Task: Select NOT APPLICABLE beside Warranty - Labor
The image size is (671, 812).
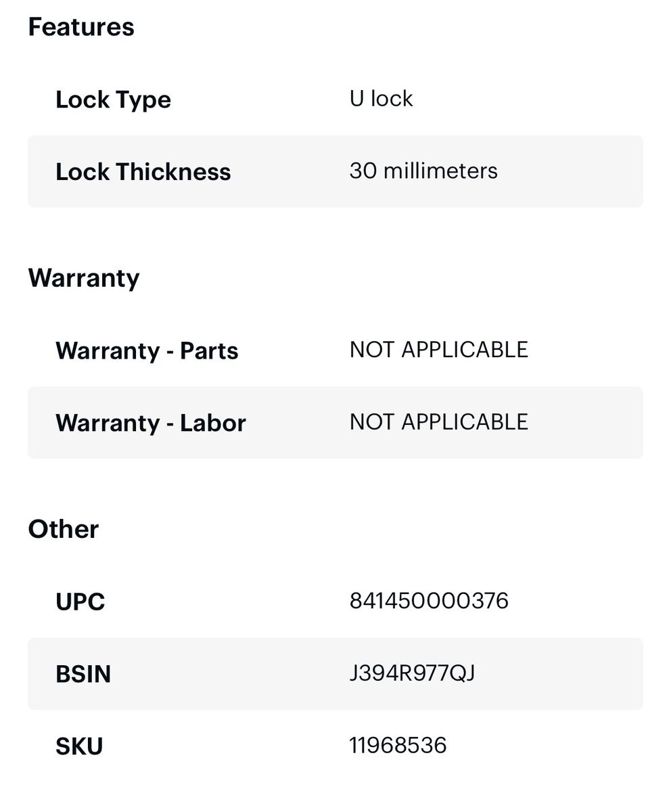Action: point(439,422)
